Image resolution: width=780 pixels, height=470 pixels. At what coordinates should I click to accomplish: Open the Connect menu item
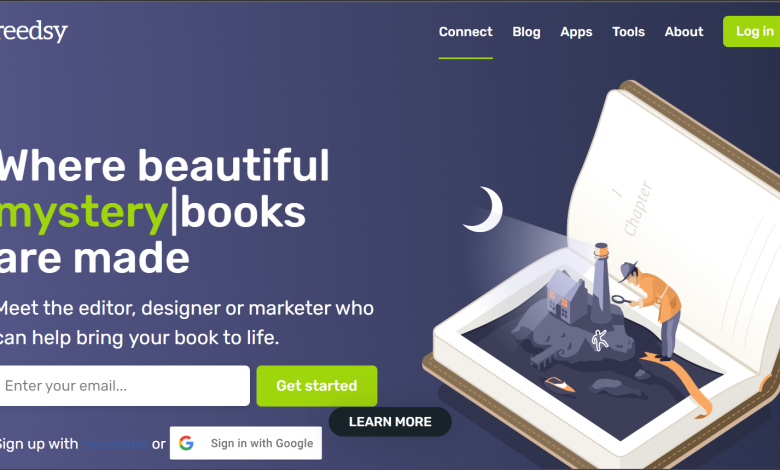click(466, 32)
